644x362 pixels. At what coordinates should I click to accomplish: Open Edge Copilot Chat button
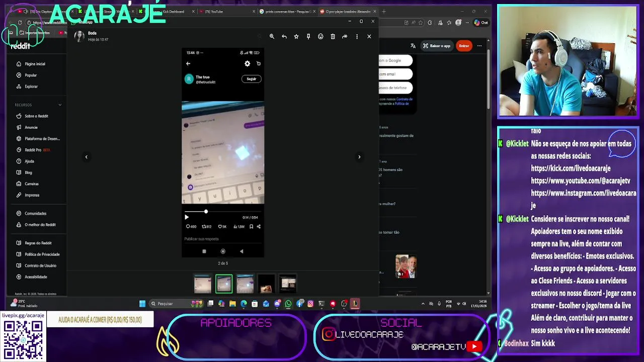(x=481, y=23)
